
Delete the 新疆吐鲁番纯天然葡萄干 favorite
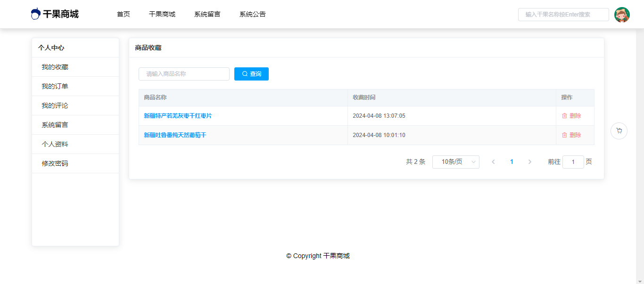571,135
